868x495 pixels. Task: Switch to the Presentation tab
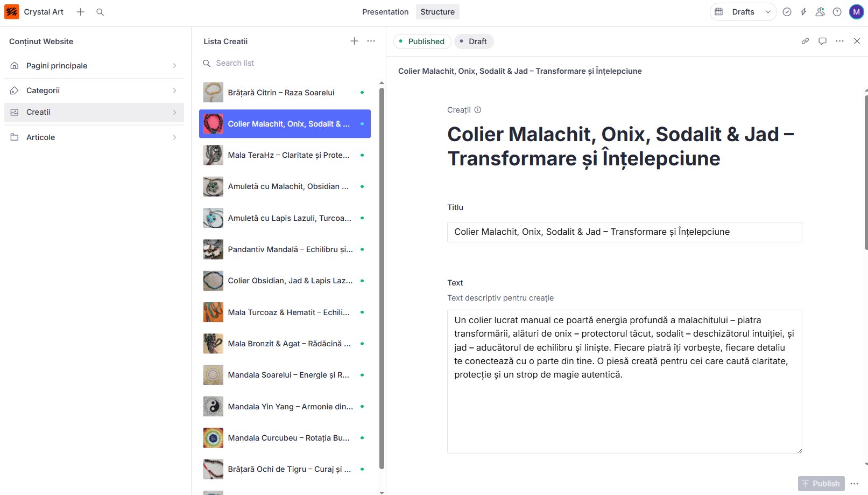[385, 12]
